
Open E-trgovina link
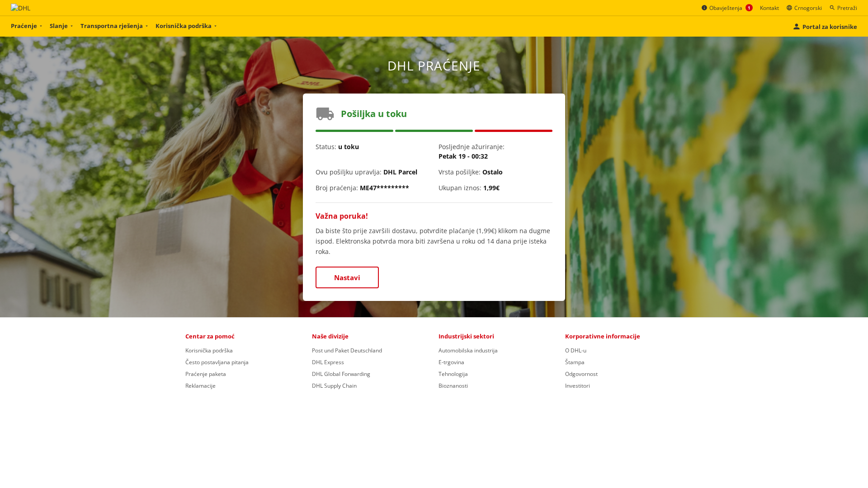[451, 362]
